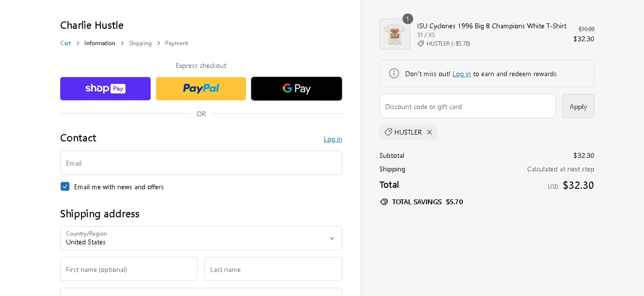The height and width of the screenshot is (296, 644).
Task: Open the Country/Region dropdown
Action: coord(201,238)
